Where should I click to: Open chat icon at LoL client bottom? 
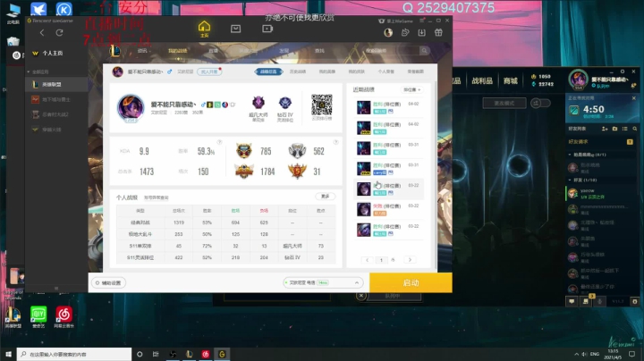[x=572, y=301]
